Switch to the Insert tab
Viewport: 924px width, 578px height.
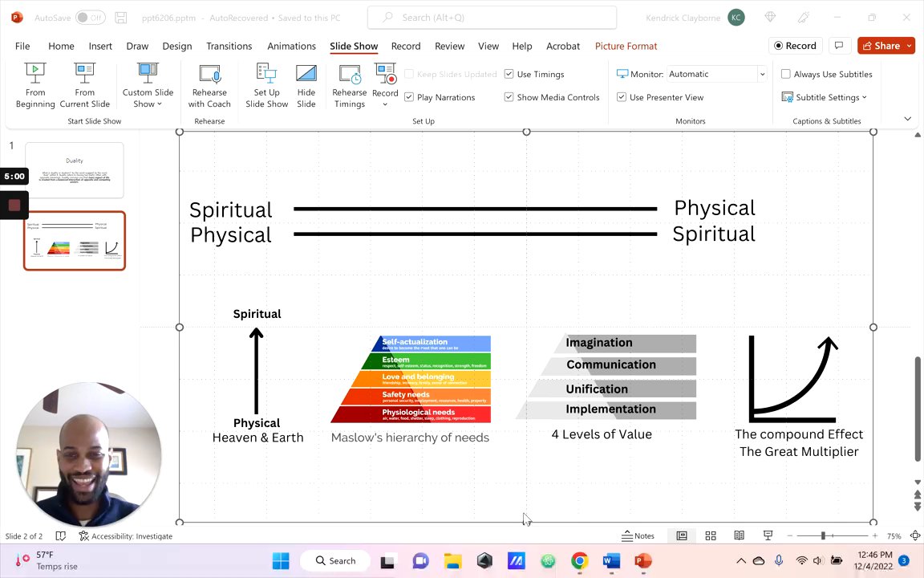click(x=100, y=46)
